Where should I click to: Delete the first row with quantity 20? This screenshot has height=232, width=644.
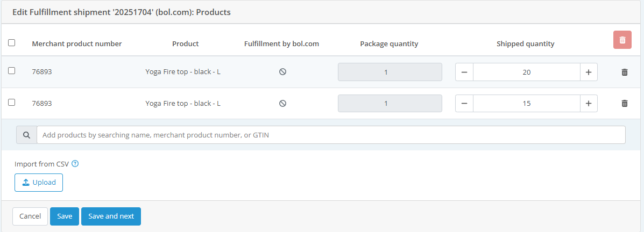click(625, 72)
